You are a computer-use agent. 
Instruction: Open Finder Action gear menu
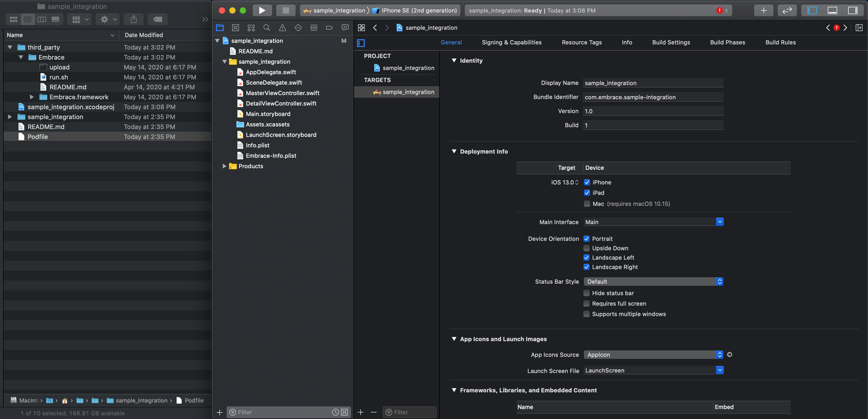tap(107, 20)
